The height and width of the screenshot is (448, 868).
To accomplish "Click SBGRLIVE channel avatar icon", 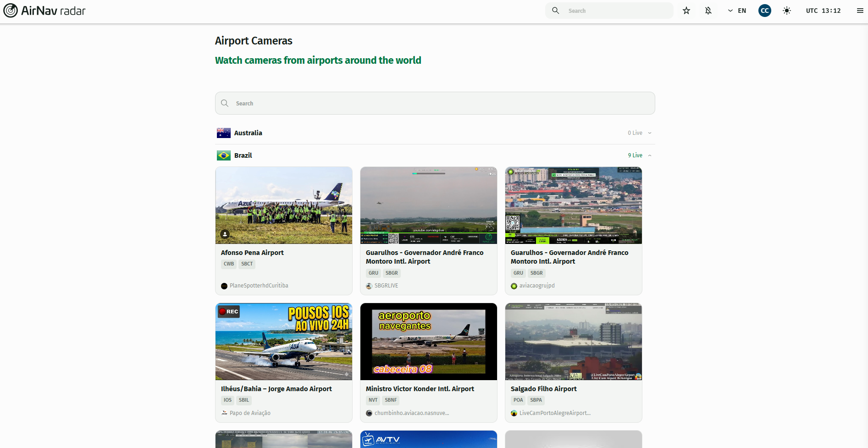I will (369, 286).
